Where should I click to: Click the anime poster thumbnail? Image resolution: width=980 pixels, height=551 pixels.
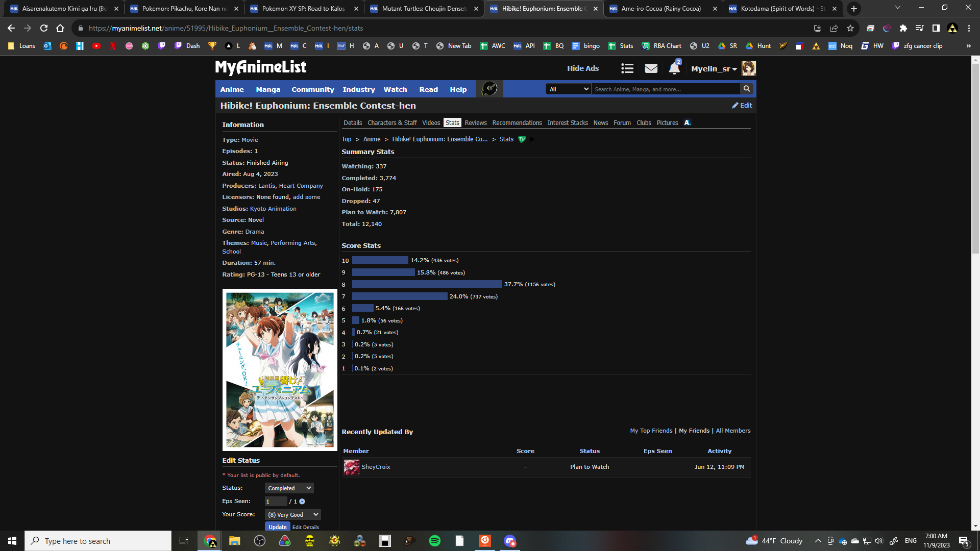(x=280, y=370)
